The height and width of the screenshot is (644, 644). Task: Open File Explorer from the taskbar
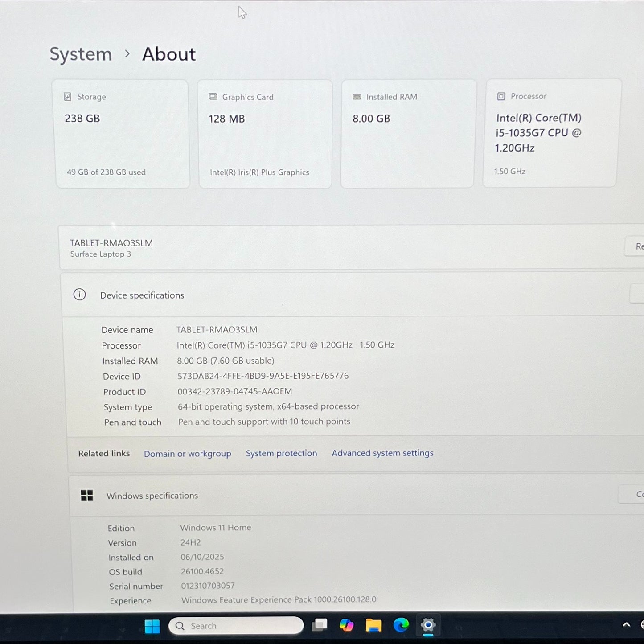(x=373, y=626)
